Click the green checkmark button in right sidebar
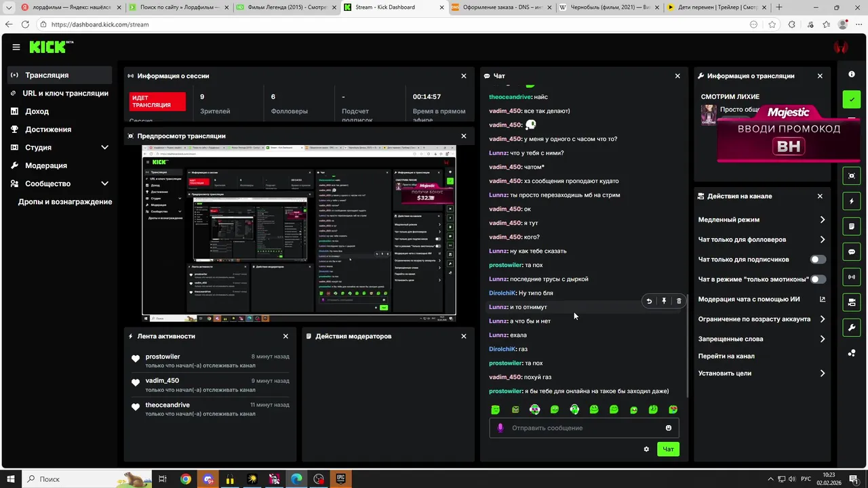The width and height of the screenshot is (868, 488). point(852,99)
